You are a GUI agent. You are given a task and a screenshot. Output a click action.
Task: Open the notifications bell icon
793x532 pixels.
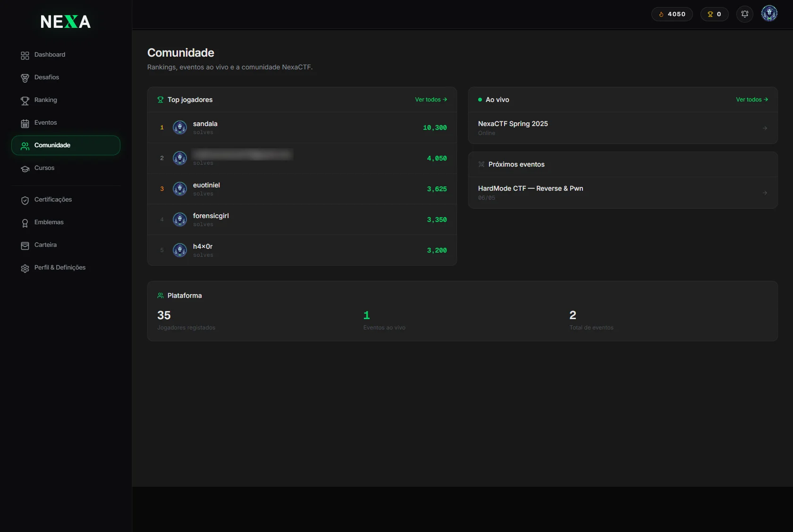tap(744, 14)
